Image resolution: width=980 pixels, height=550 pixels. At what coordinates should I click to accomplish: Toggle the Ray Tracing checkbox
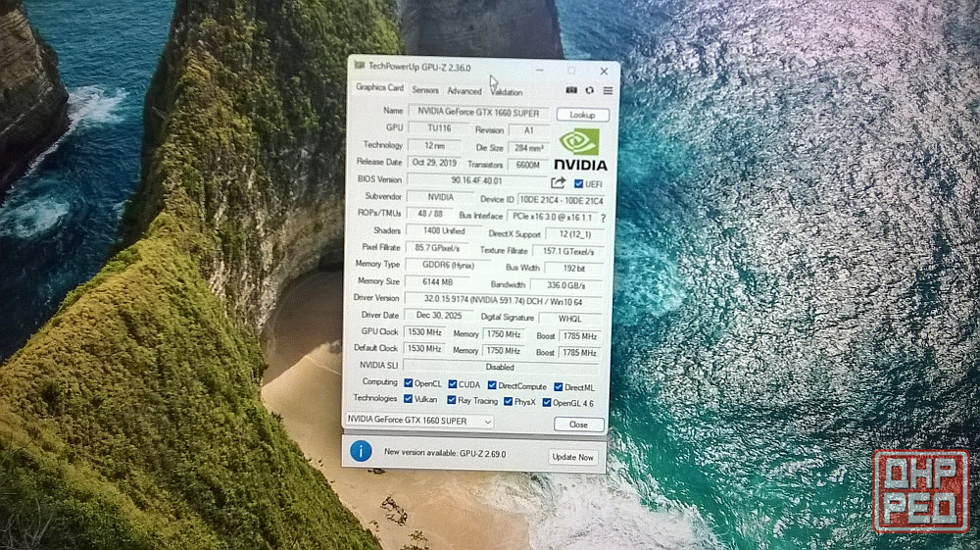click(451, 400)
